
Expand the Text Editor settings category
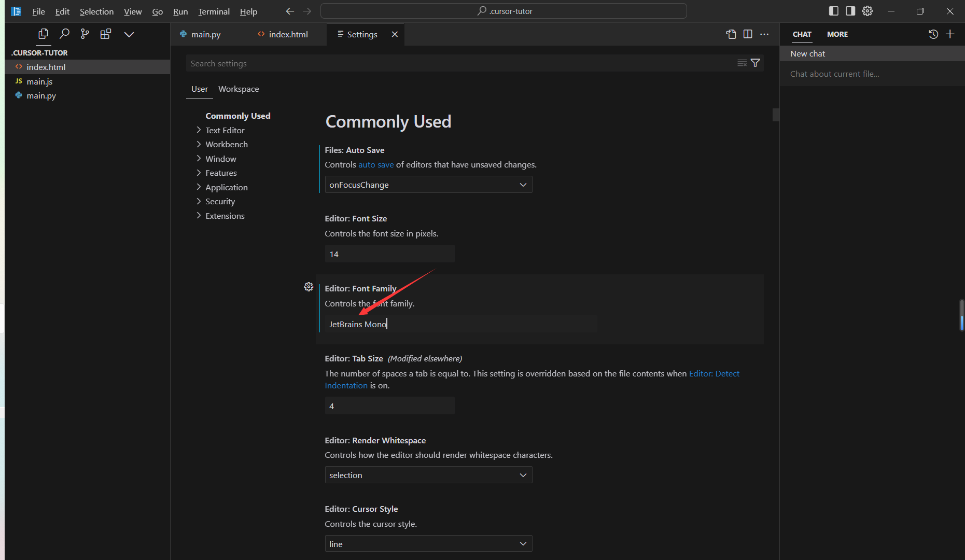[x=225, y=130]
